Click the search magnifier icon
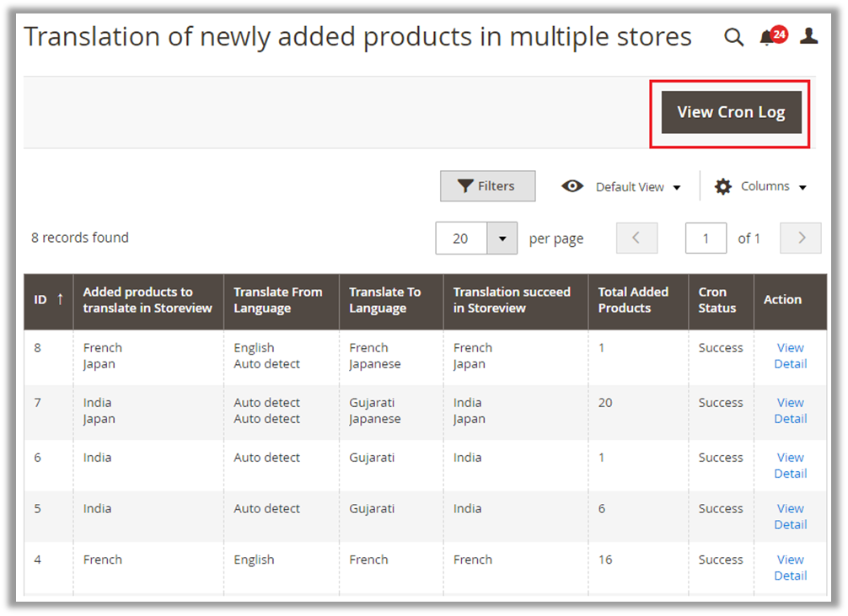Screen dimensions: 848x616 [734, 37]
